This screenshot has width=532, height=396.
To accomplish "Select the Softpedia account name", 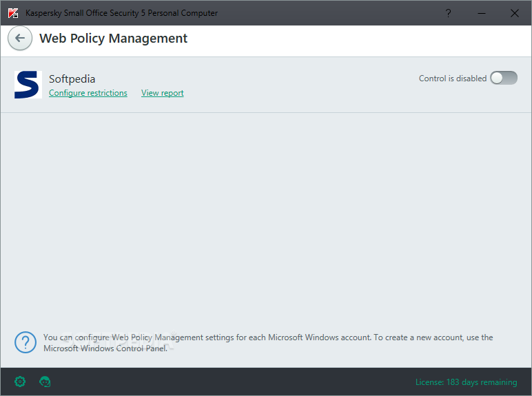I will click(x=72, y=79).
